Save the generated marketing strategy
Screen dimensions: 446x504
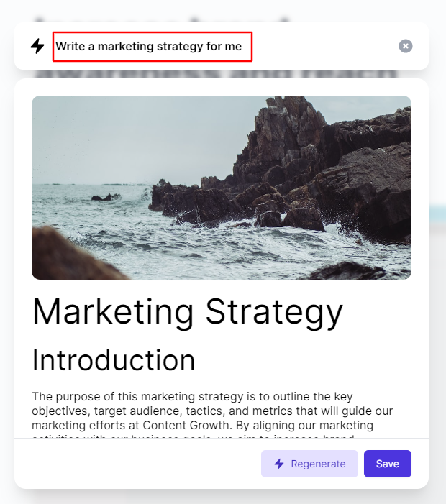pyautogui.click(x=388, y=464)
